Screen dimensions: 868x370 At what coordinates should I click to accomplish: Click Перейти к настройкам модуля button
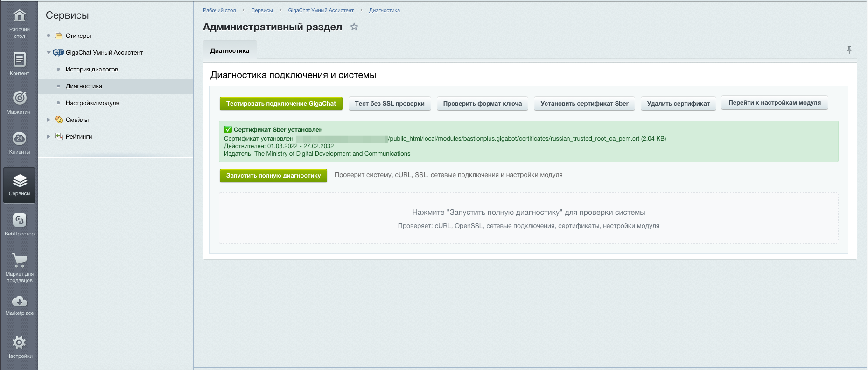[x=775, y=103]
